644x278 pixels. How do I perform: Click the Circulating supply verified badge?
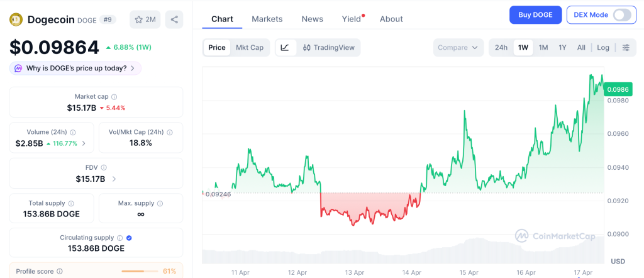click(129, 238)
